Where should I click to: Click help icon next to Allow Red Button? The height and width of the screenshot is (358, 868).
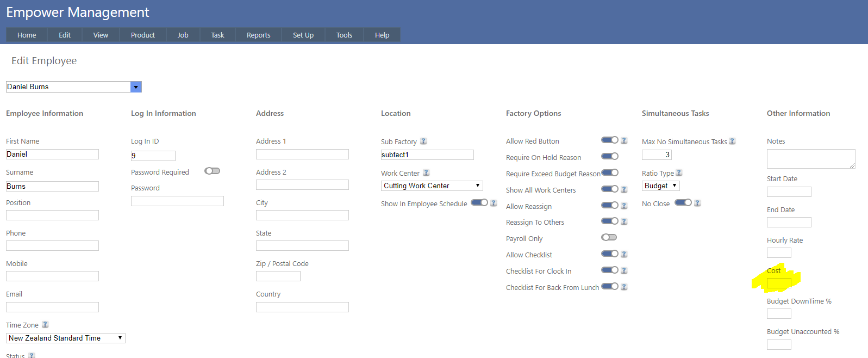[x=624, y=140]
